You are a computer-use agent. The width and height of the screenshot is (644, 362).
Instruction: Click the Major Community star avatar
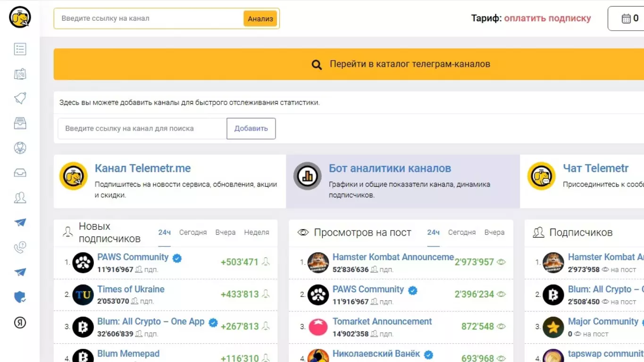pyautogui.click(x=553, y=327)
